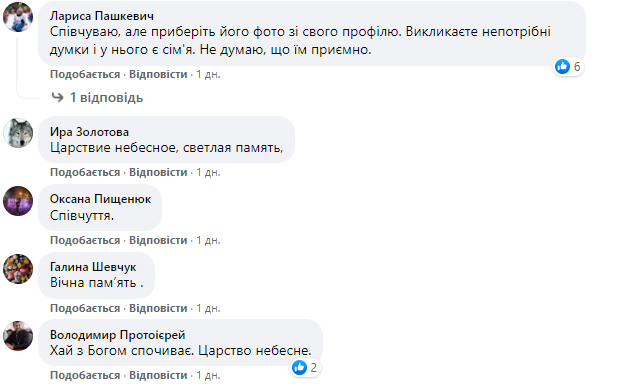
Task: View the like reactions with count 6
Action: pos(568,67)
